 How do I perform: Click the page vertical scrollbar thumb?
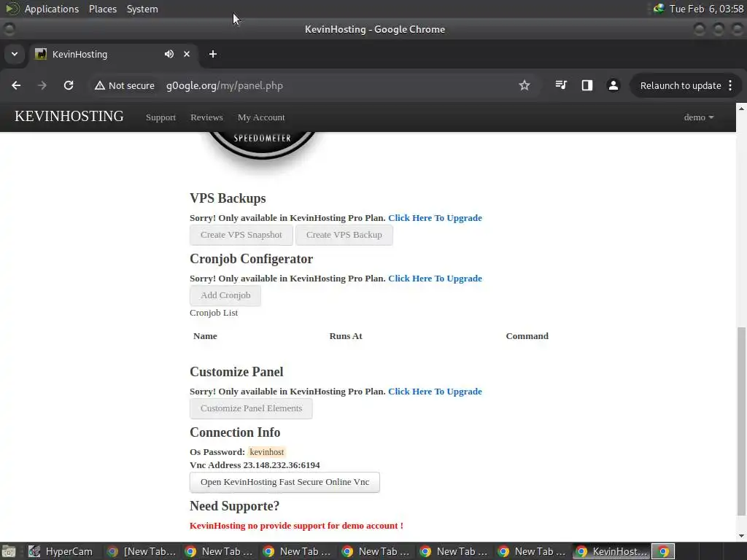[741, 421]
